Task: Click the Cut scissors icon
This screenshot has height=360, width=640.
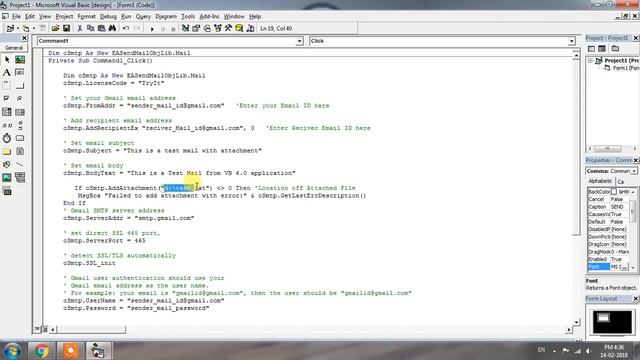Action: coord(80,28)
